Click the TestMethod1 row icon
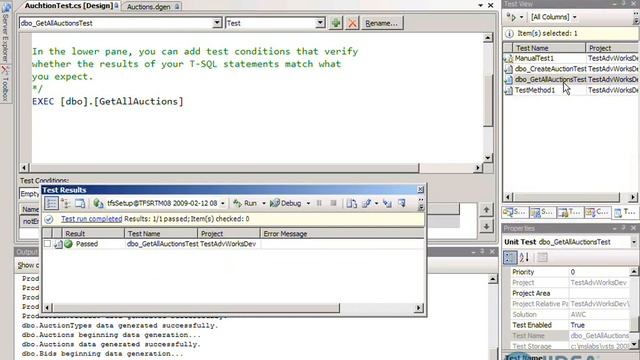The width and height of the screenshot is (640, 360). click(509, 90)
